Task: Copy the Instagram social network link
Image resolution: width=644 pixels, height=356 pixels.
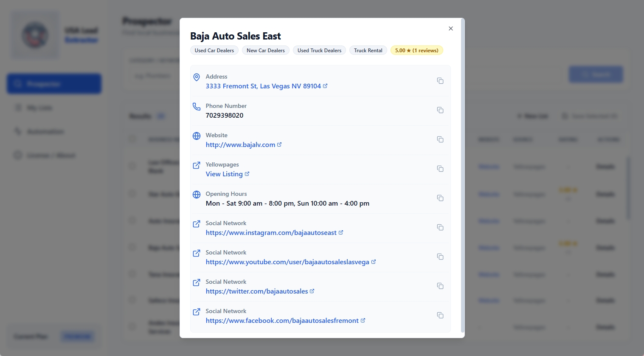Action: [440, 227]
